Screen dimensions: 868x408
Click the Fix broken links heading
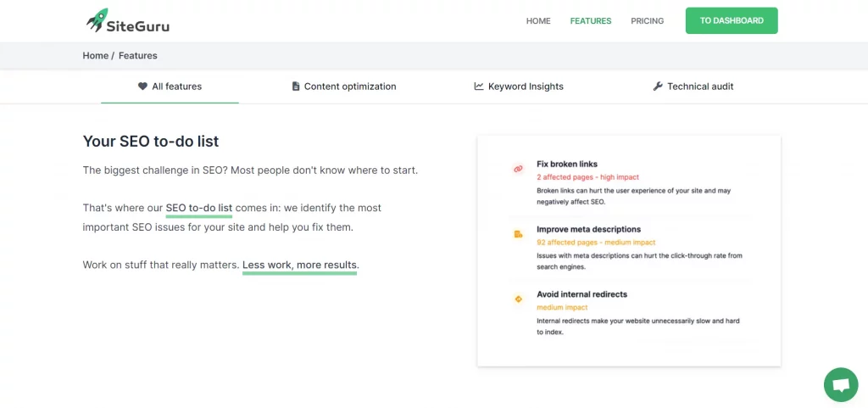point(567,164)
